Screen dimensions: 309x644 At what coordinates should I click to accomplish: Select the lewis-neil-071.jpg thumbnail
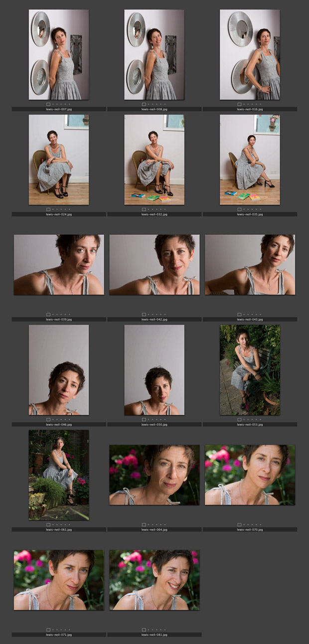point(59,580)
